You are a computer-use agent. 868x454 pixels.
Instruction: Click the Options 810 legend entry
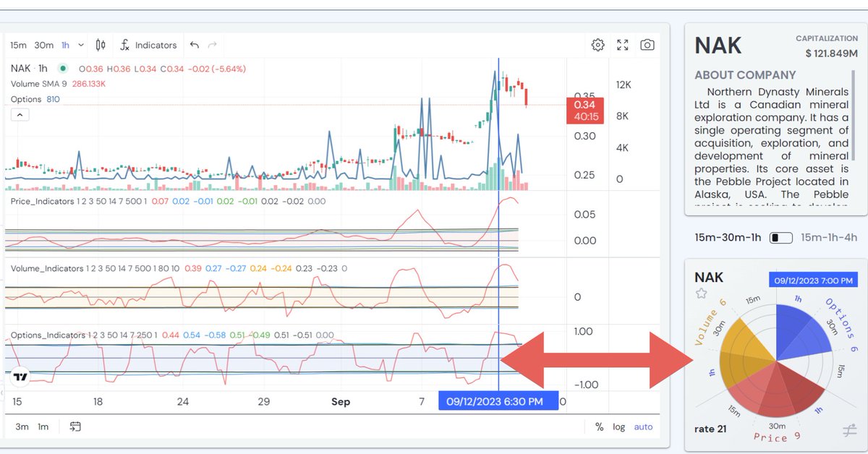click(35, 99)
